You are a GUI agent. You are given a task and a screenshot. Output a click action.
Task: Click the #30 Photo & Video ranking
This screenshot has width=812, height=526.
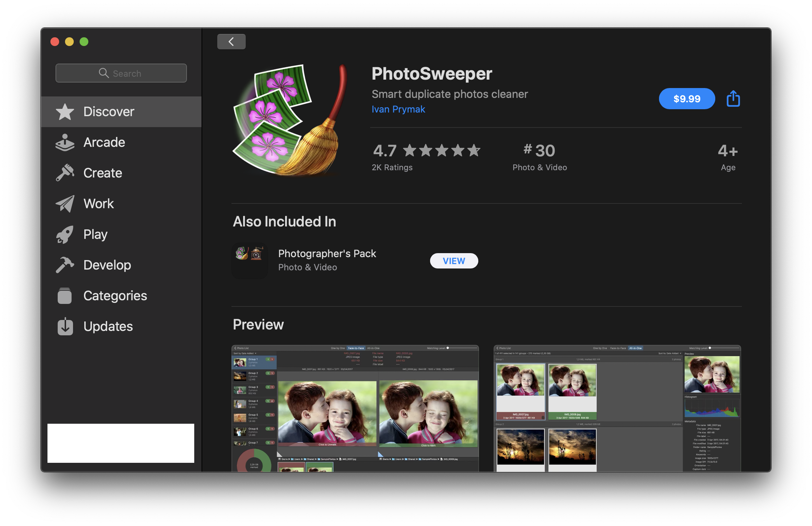pos(540,155)
